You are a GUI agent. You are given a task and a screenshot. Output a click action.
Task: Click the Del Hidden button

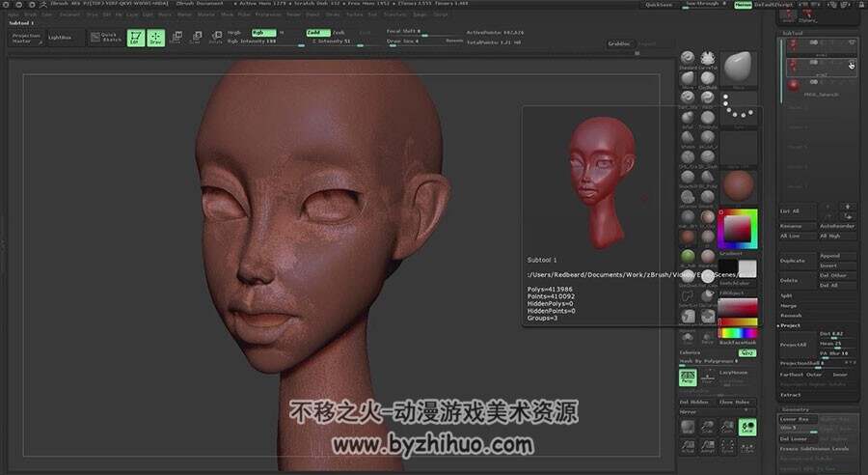696,402
